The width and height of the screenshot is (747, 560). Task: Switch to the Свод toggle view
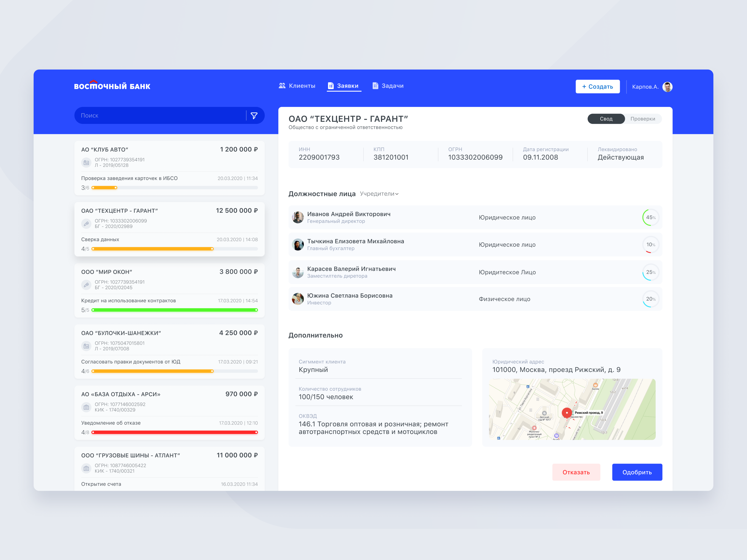tap(606, 119)
